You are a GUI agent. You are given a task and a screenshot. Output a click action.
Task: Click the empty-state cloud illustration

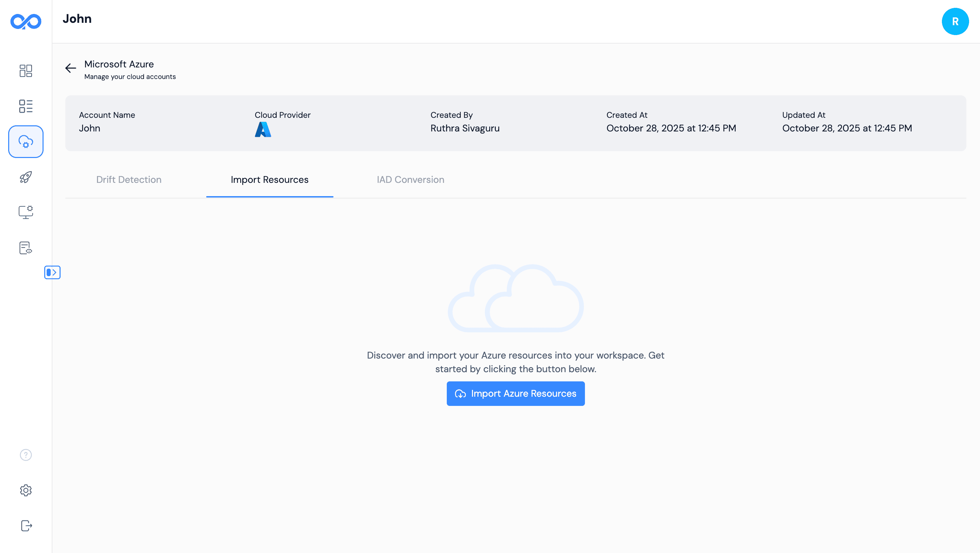516,298
